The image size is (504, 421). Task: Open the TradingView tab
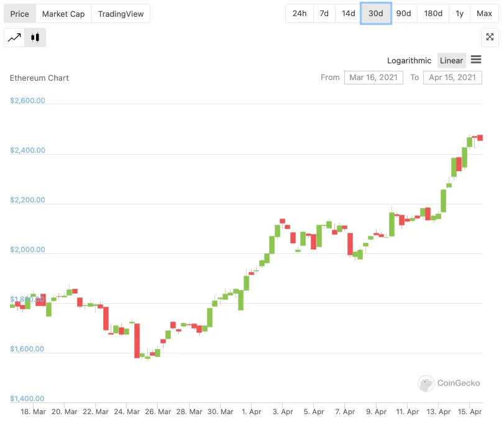(x=121, y=14)
